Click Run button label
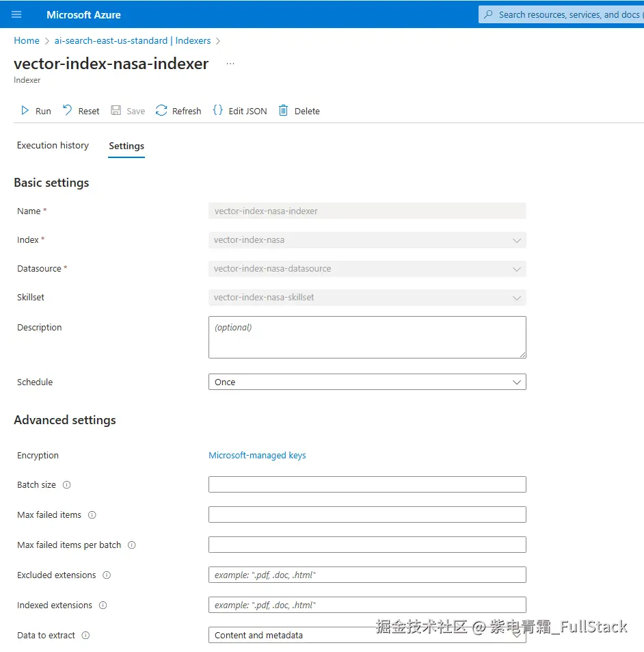This screenshot has height=652, width=644. pos(43,111)
